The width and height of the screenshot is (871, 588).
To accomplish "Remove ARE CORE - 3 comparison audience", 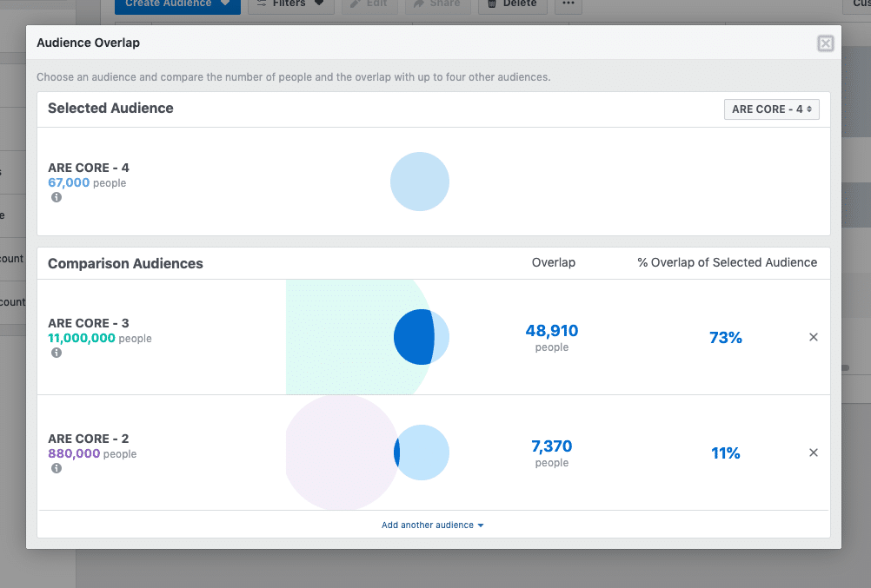I will point(814,337).
